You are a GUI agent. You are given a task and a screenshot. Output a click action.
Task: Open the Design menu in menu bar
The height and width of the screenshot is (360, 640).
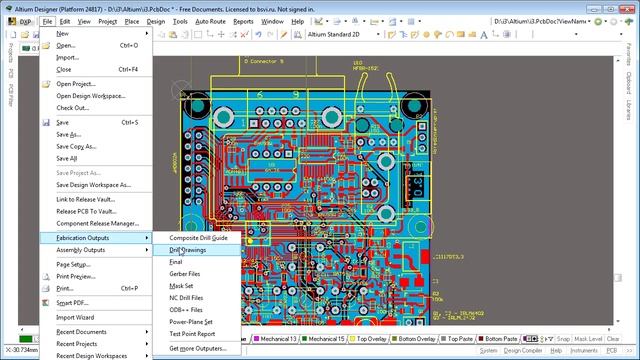pyautogui.click(x=156, y=21)
